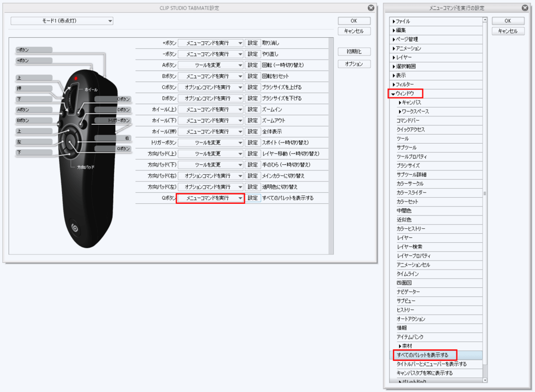
Task: Open the Cボタン action type dropdown
Action: [x=211, y=87]
